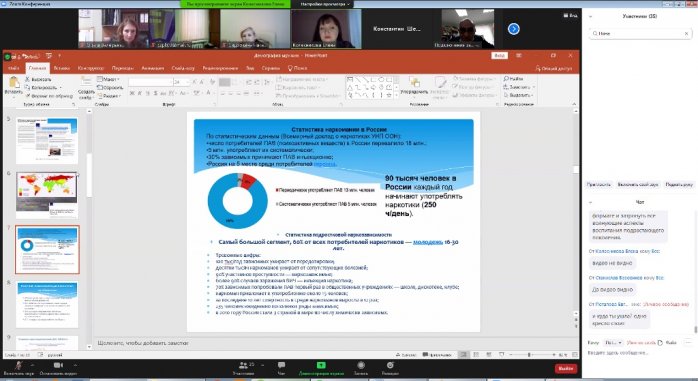The image size is (698, 381).
Task: Click the Paste clipboard icon in PowerPoint
Action: pos(14,83)
